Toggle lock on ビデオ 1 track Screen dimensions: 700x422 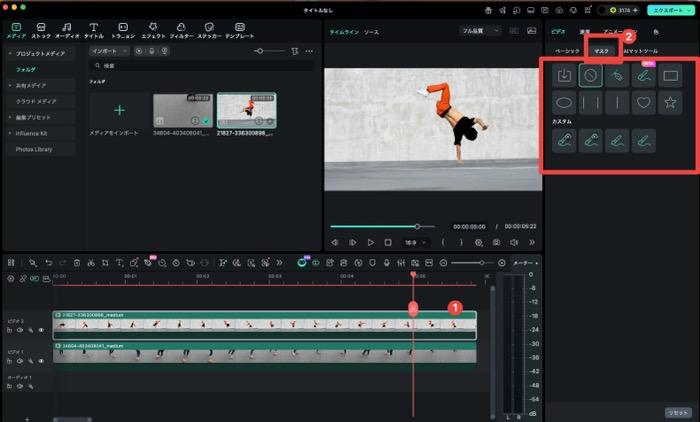(9, 361)
